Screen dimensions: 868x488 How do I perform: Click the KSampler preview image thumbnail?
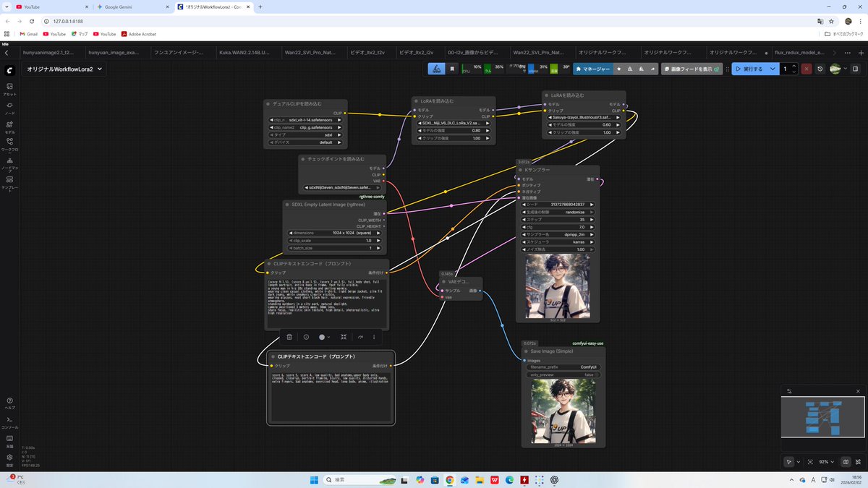click(557, 286)
